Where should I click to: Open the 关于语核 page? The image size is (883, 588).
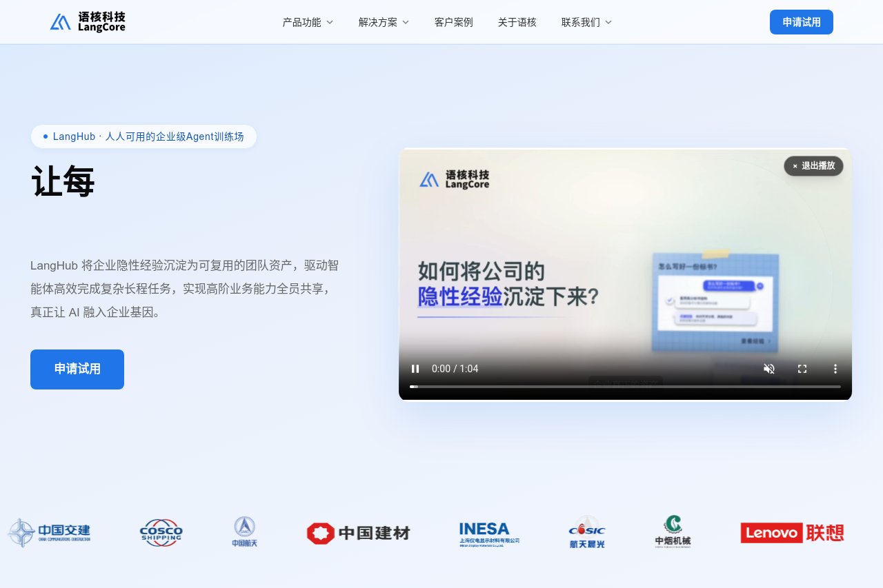pyautogui.click(x=517, y=22)
